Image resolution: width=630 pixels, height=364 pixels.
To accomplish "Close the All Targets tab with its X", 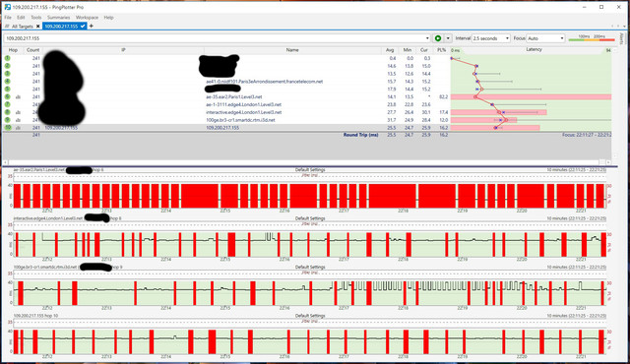I will [38, 27].
